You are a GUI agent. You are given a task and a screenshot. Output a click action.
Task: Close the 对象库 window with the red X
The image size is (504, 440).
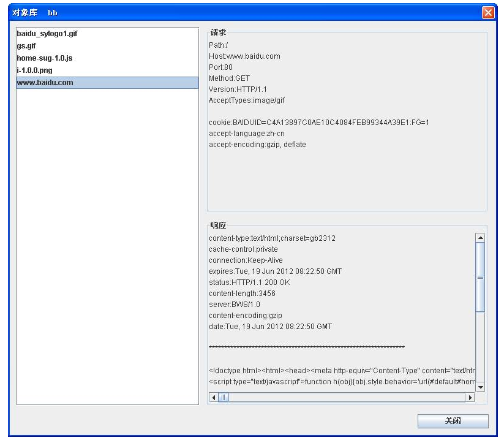[487, 13]
